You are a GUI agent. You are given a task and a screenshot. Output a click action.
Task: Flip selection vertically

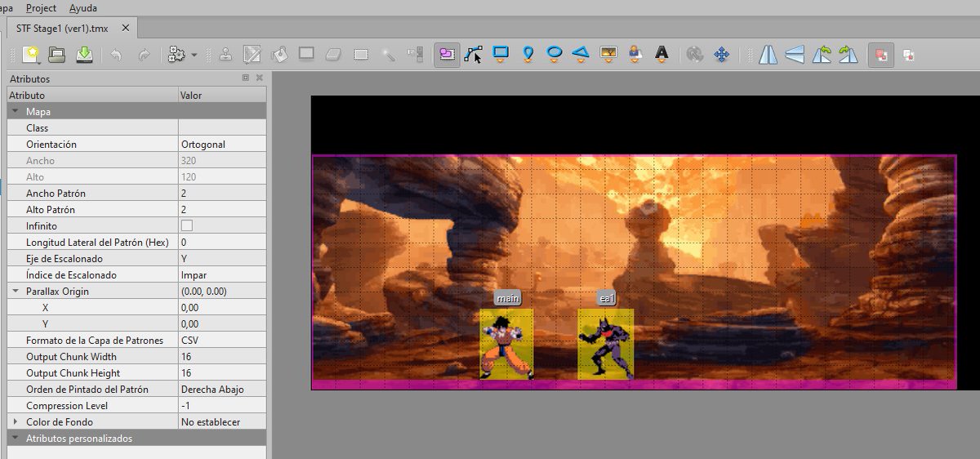click(x=795, y=55)
